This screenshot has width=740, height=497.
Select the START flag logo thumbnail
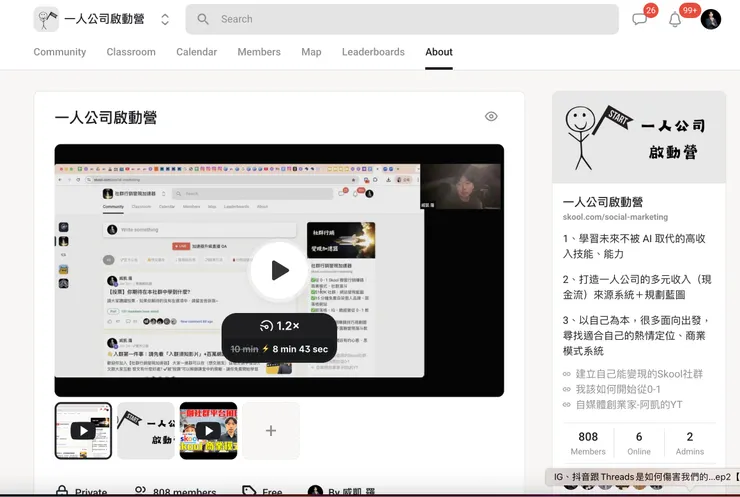(146, 430)
